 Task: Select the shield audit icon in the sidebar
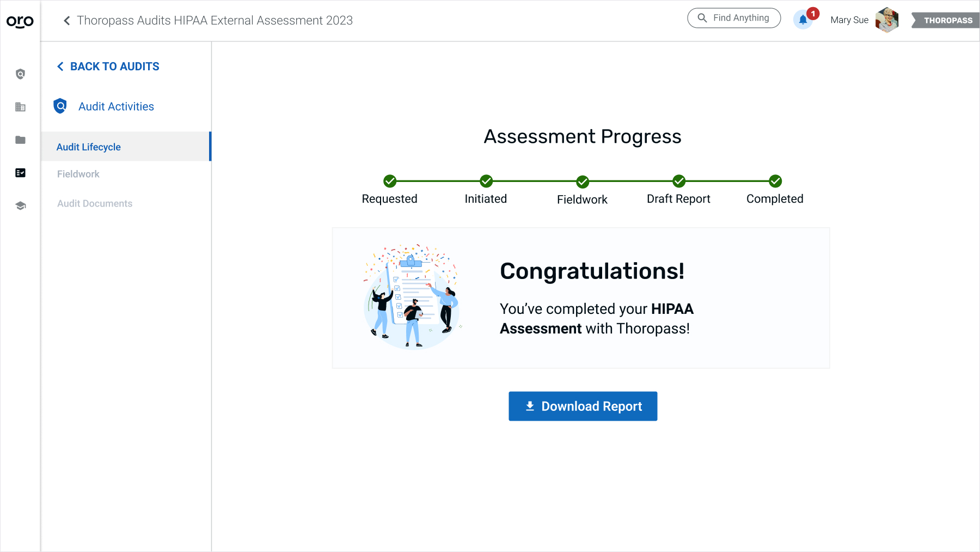click(x=20, y=74)
